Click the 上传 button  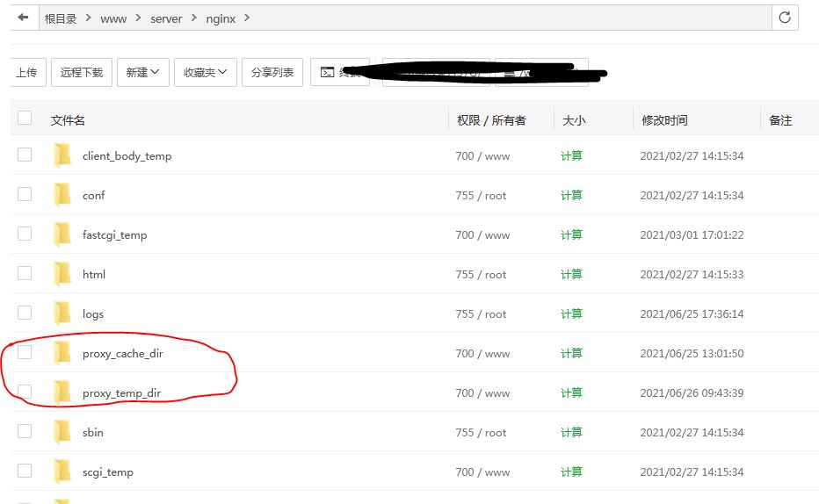(27, 72)
